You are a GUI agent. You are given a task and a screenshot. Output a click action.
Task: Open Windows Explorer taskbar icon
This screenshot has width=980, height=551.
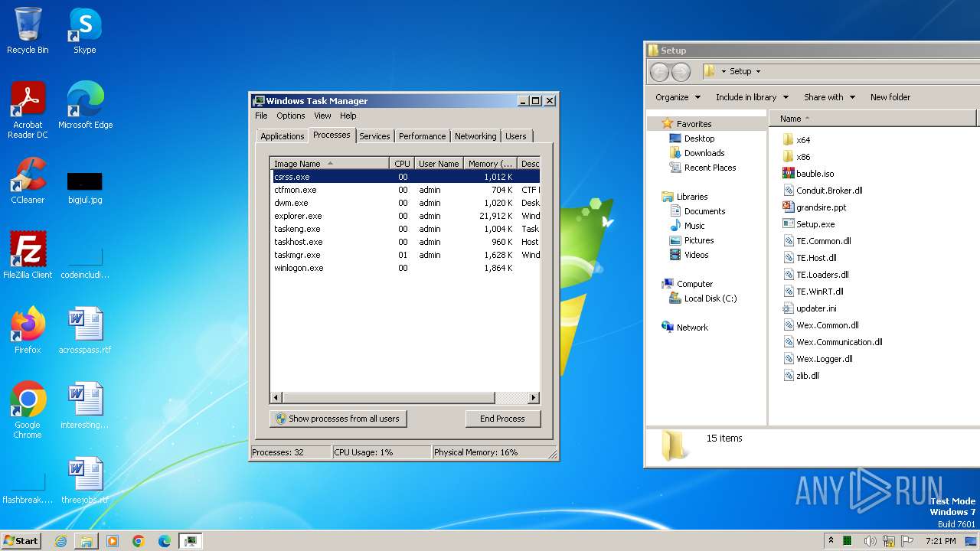point(87,541)
